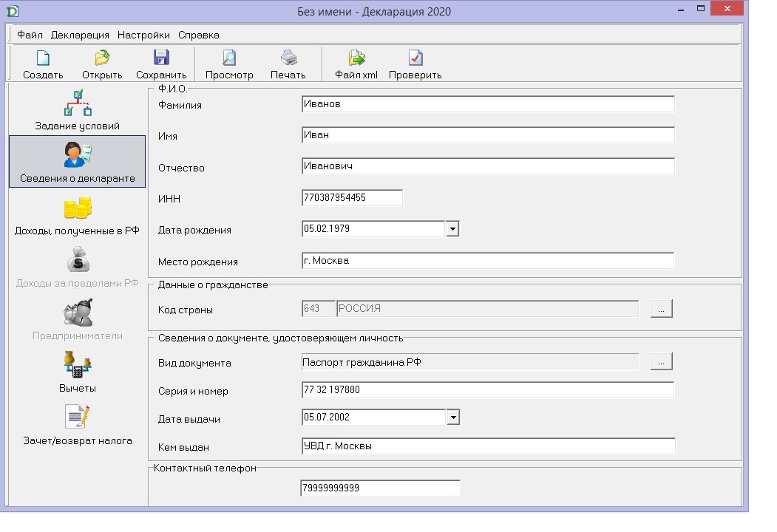Click into the Отчество field

[488, 166]
